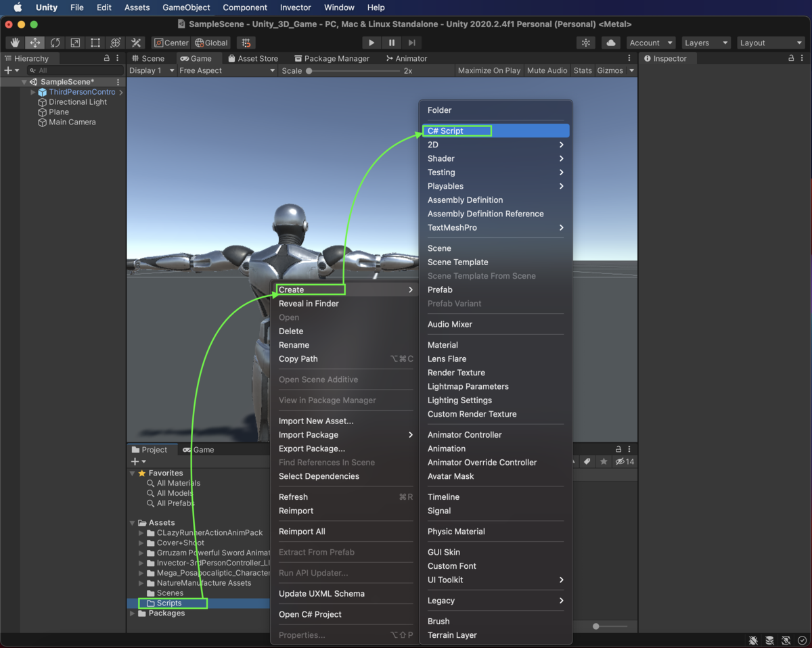Viewport: 812px width, 648px height.
Task: Lock the Inspector panel
Action: [791, 59]
